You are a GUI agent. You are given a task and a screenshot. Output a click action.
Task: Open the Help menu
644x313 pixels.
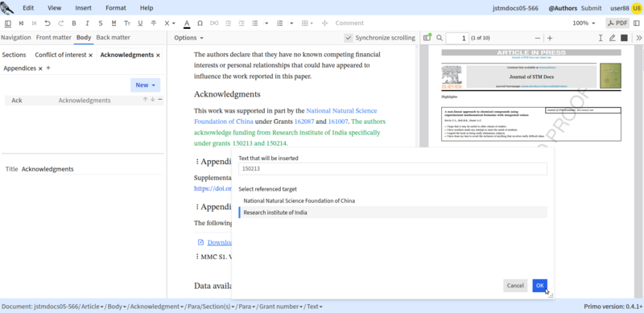coord(147,8)
